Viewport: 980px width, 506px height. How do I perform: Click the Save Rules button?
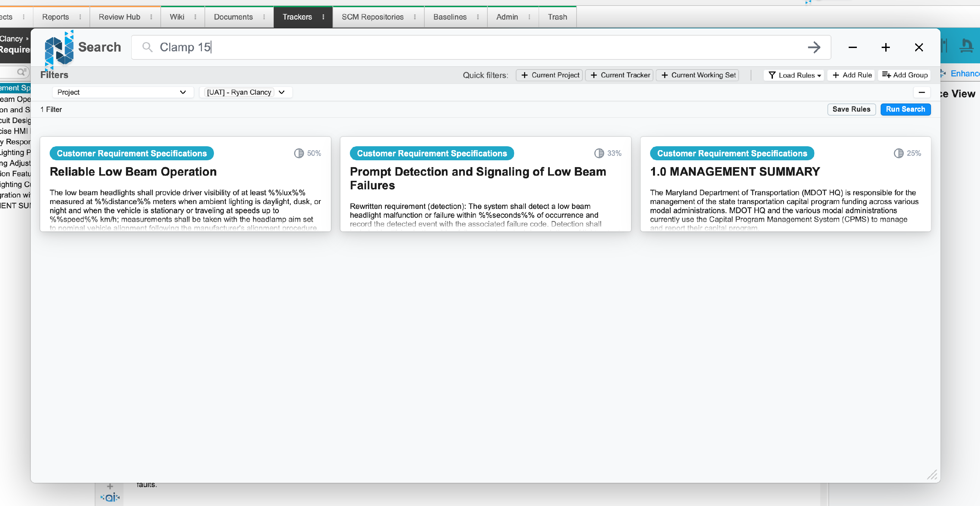coord(851,109)
